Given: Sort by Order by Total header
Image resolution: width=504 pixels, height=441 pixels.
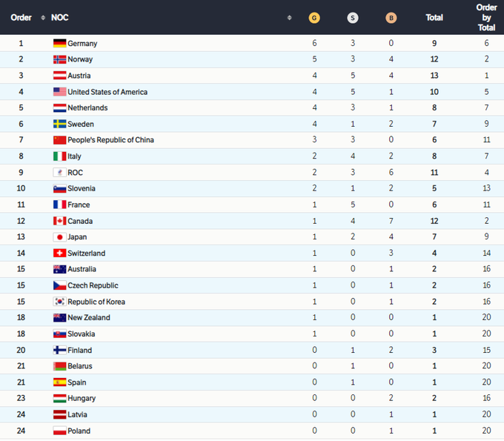Looking at the screenshot, I should coord(486,18).
